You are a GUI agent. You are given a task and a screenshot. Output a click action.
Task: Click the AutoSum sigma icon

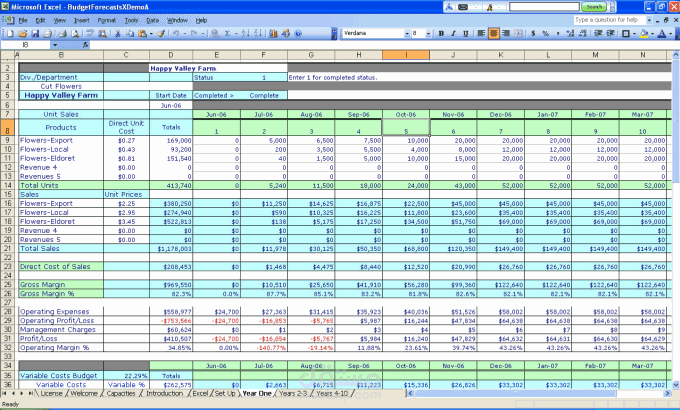click(x=227, y=33)
